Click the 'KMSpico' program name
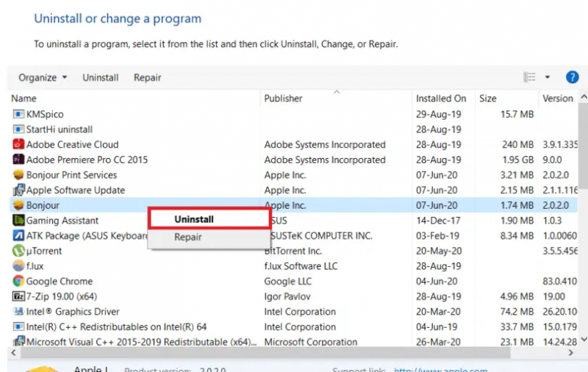Screen dimensions: 588x372 coord(45,114)
